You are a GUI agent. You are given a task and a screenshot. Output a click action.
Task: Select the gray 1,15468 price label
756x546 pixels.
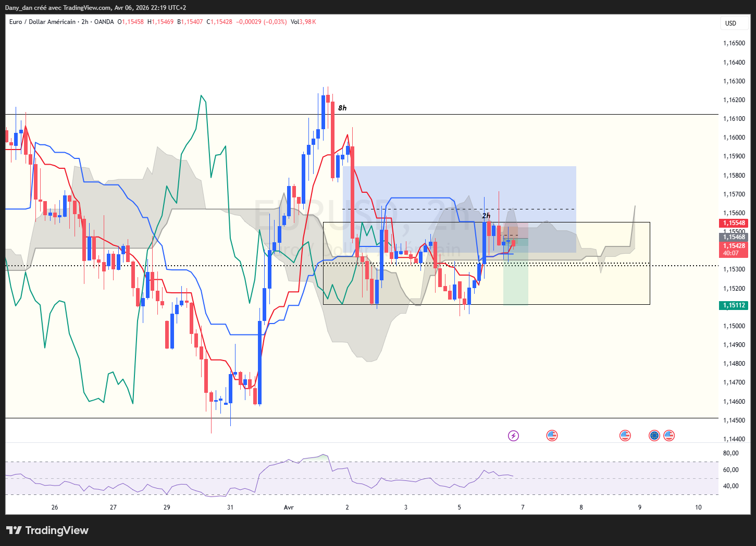point(734,237)
